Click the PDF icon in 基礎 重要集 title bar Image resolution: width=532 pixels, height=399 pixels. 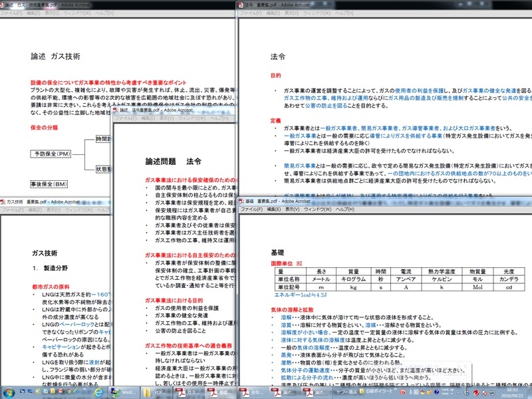coord(241,201)
